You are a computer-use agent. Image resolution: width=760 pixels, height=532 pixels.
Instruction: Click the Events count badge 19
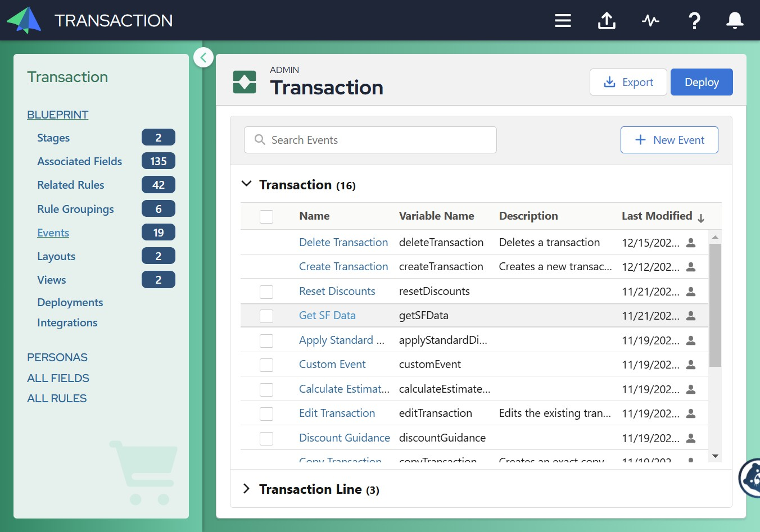159,232
